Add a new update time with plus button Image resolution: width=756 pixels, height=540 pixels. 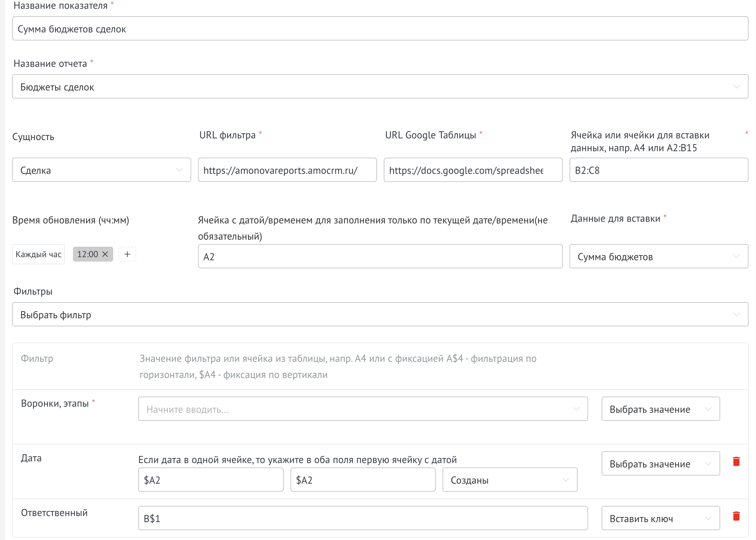[127, 254]
